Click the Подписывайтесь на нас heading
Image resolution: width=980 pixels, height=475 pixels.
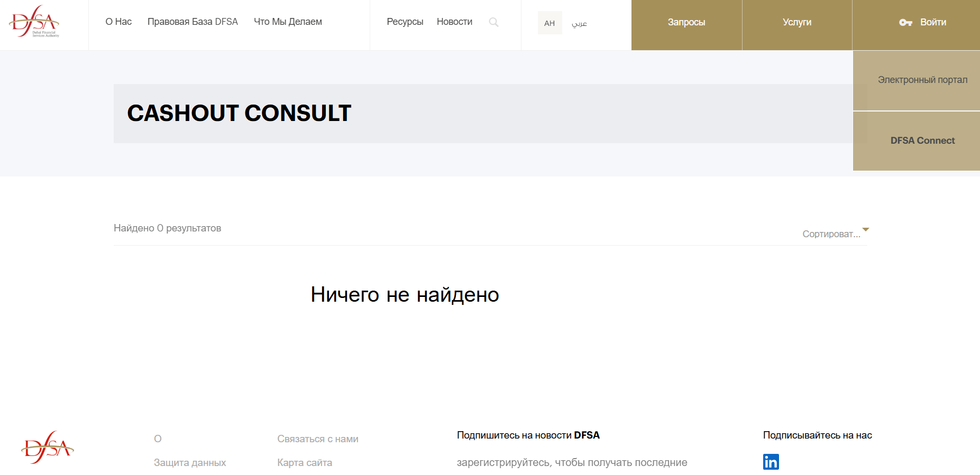tap(817, 435)
